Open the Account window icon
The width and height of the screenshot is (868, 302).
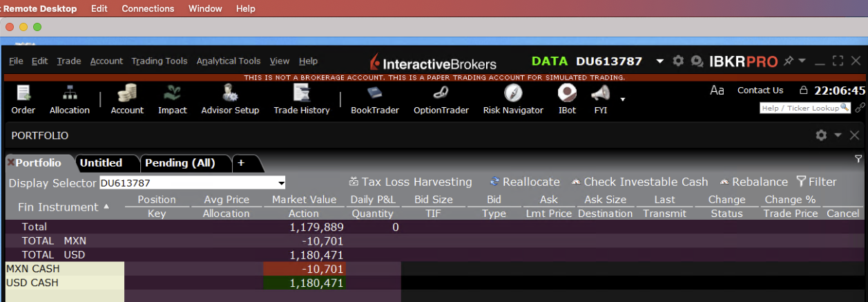click(x=127, y=93)
